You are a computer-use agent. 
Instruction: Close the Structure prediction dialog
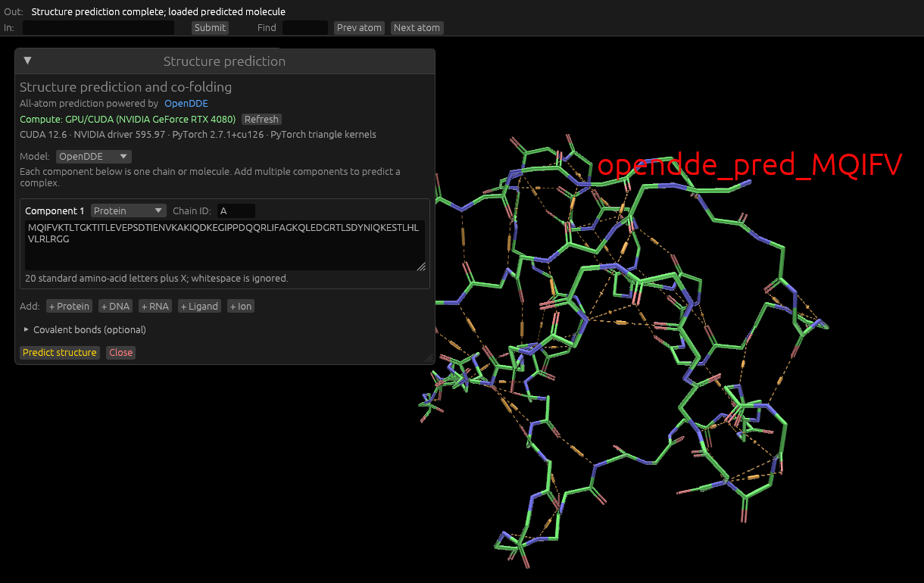click(x=120, y=353)
